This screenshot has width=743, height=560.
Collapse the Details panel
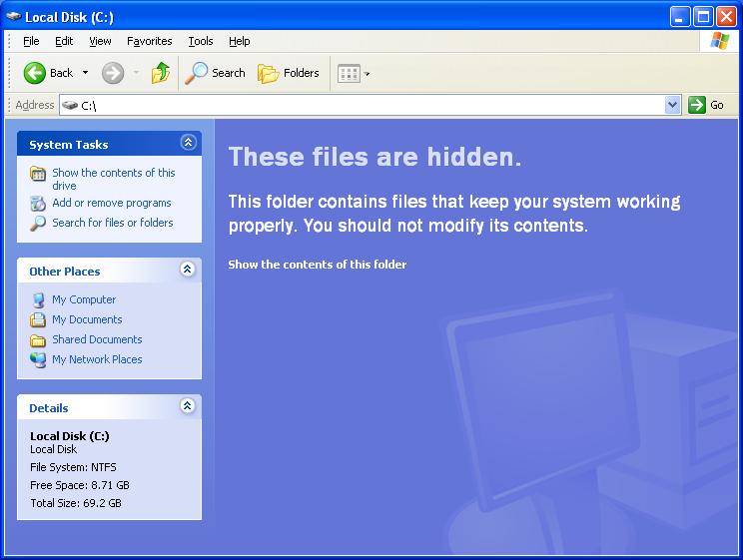point(188,405)
